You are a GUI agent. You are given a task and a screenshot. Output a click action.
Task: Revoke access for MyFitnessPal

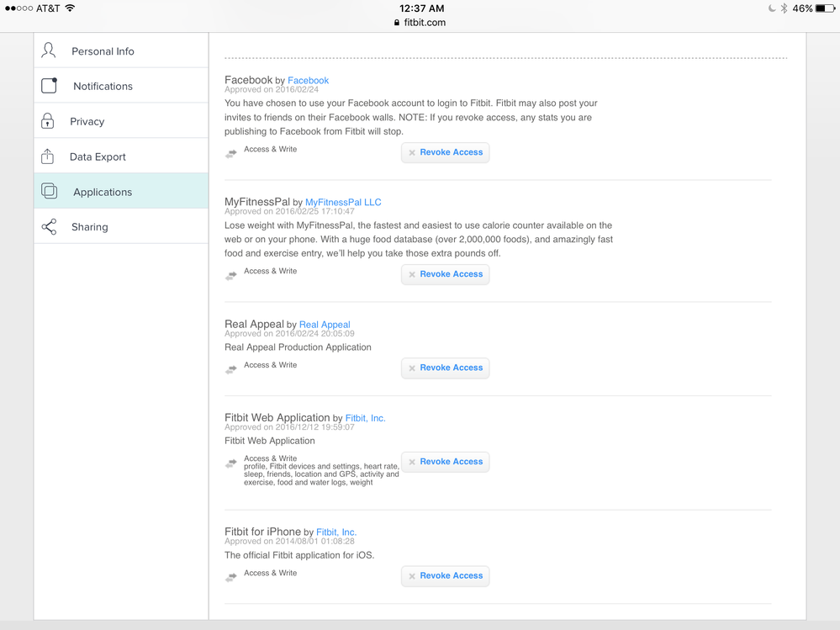point(445,274)
